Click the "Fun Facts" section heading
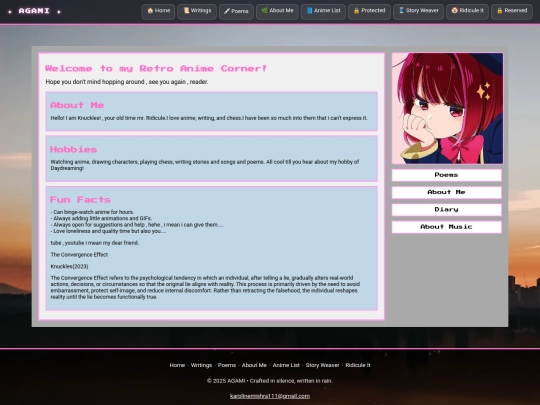Image resolution: width=540 pixels, height=405 pixels. pos(80,200)
